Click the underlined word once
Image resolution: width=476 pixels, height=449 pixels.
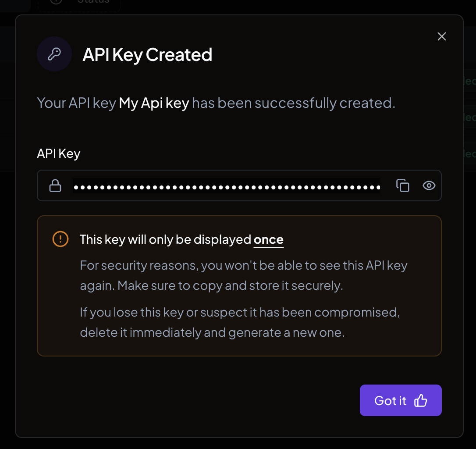[269, 239]
